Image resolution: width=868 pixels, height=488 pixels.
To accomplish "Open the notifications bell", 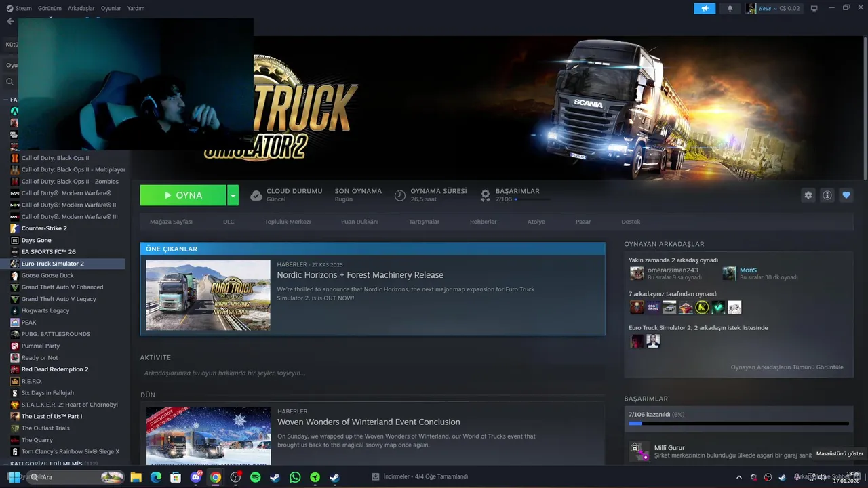I will coord(730,8).
